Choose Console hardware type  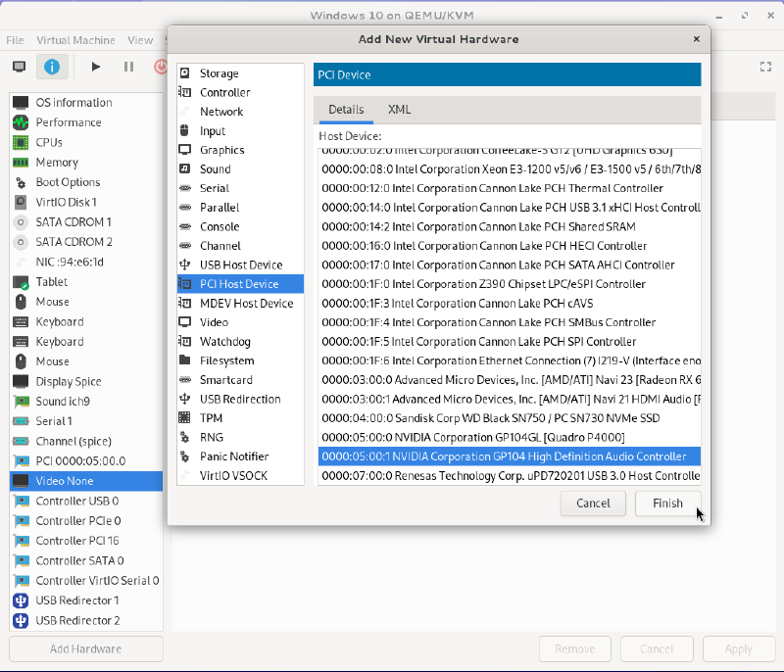coord(240,226)
